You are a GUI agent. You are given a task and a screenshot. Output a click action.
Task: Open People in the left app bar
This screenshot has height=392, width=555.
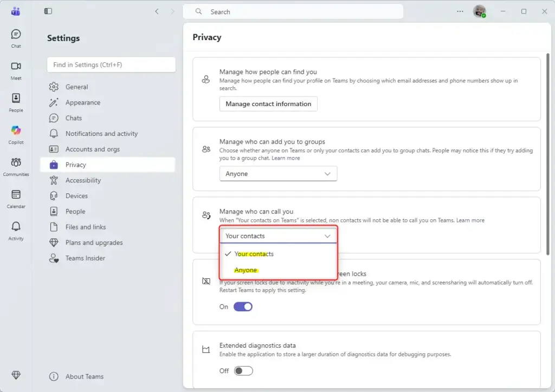(16, 103)
